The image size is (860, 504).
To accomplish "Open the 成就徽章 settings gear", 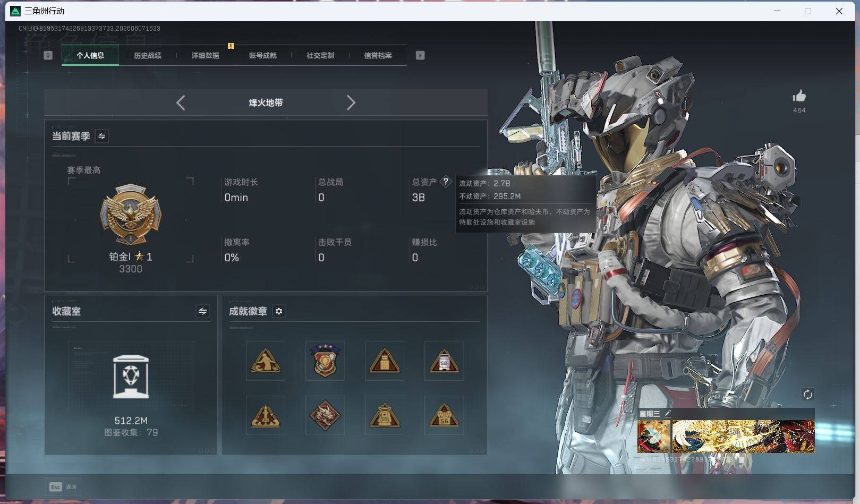I will 279,311.
